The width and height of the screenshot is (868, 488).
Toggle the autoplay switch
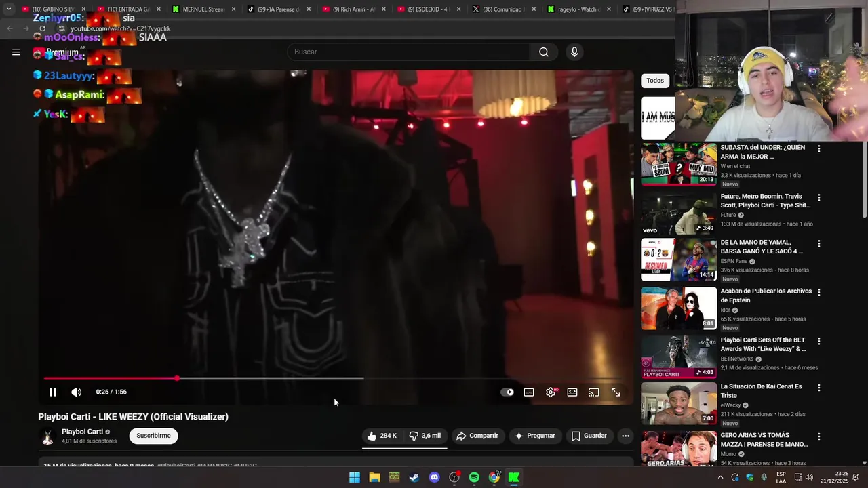(507, 392)
